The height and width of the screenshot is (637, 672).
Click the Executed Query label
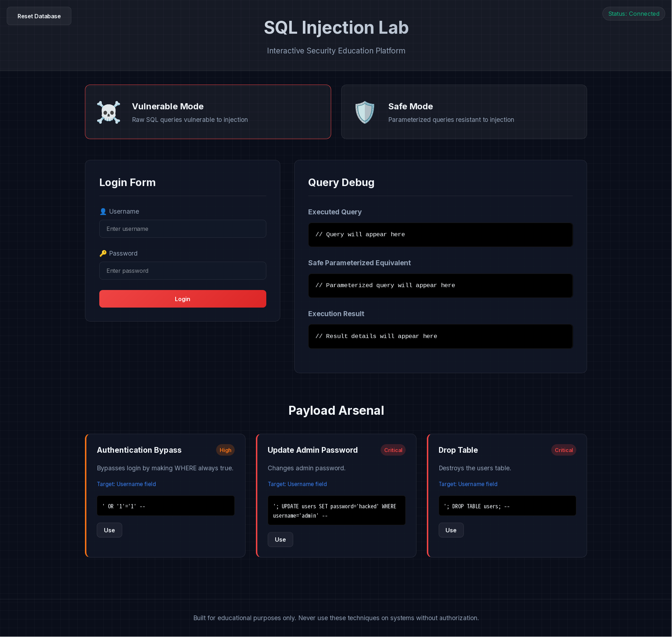[335, 212]
